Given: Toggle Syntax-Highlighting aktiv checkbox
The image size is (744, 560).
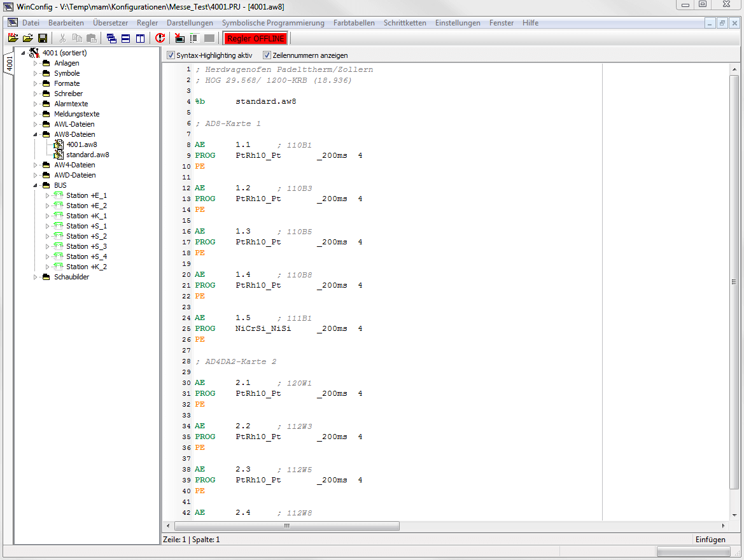Looking at the screenshot, I should pyautogui.click(x=171, y=55).
